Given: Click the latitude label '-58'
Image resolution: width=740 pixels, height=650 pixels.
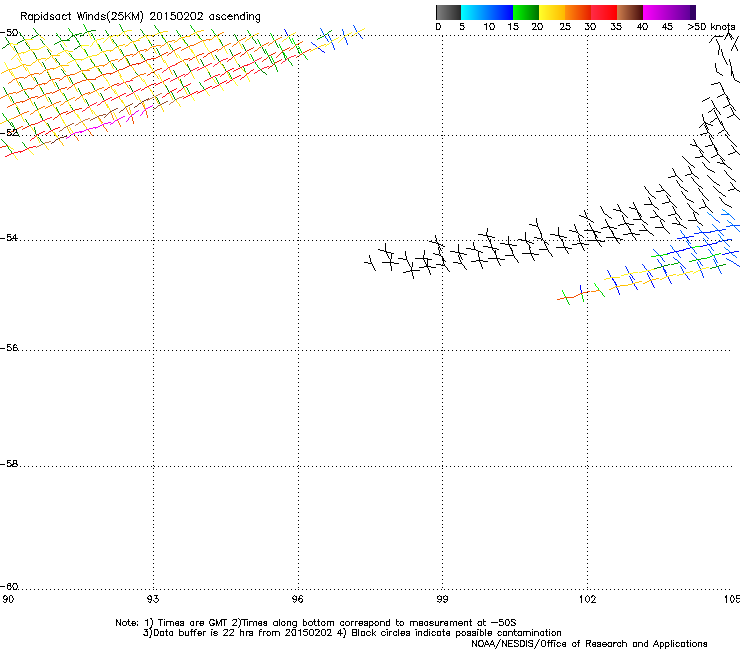Looking at the screenshot, I should 9,464.
